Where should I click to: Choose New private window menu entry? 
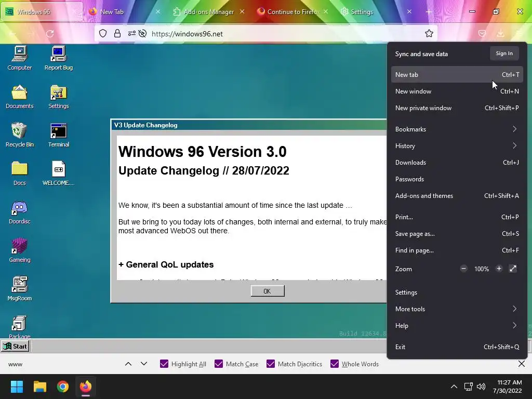click(457, 108)
